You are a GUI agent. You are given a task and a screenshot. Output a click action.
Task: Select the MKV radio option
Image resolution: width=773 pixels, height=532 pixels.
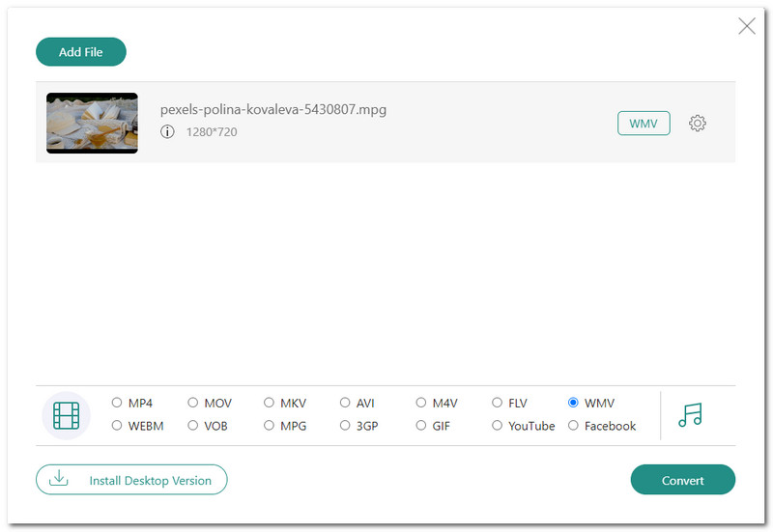270,403
